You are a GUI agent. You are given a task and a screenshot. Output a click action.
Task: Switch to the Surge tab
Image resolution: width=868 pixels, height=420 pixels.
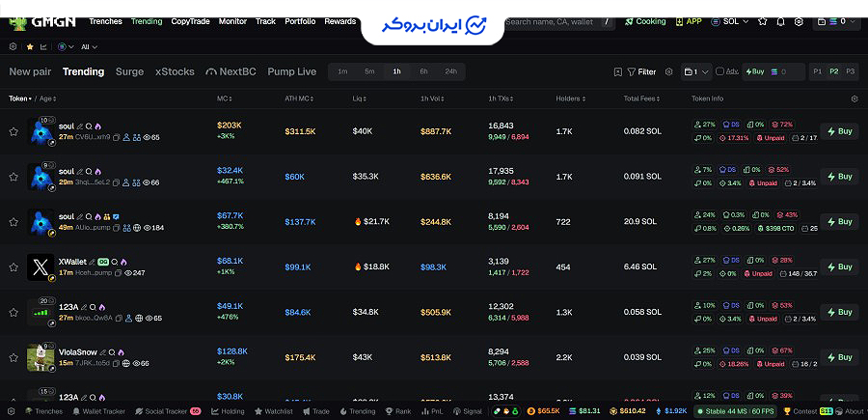click(129, 71)
